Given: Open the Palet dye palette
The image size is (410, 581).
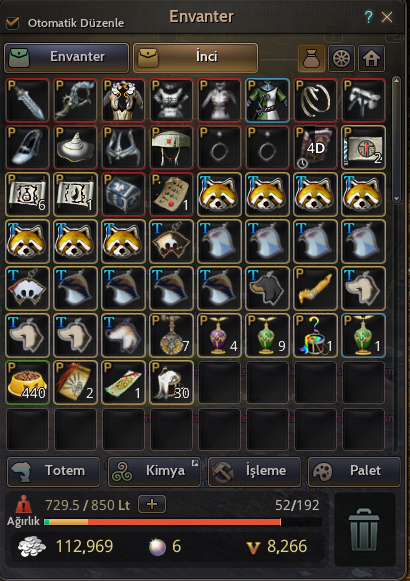Looking at the screenshot, I should 354,471.
